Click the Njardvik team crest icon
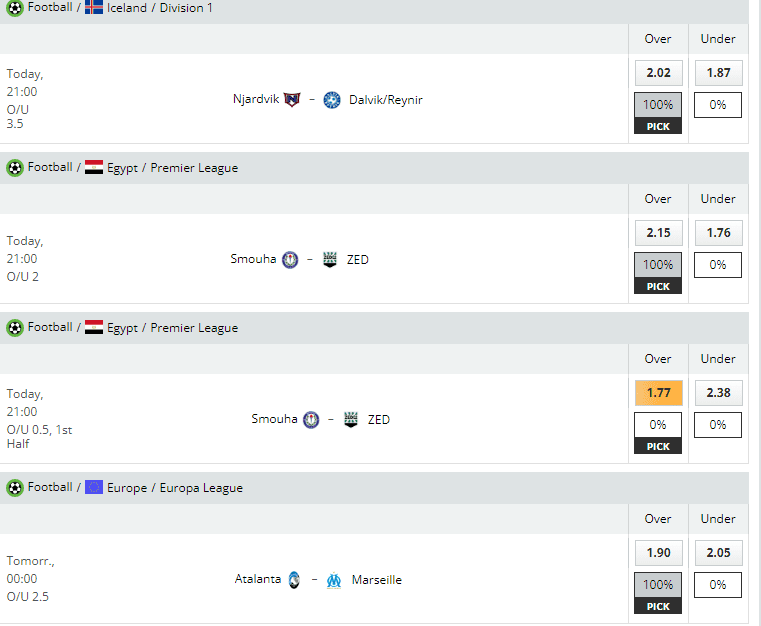This screenshot has height=626, width=761. [292, 100]
